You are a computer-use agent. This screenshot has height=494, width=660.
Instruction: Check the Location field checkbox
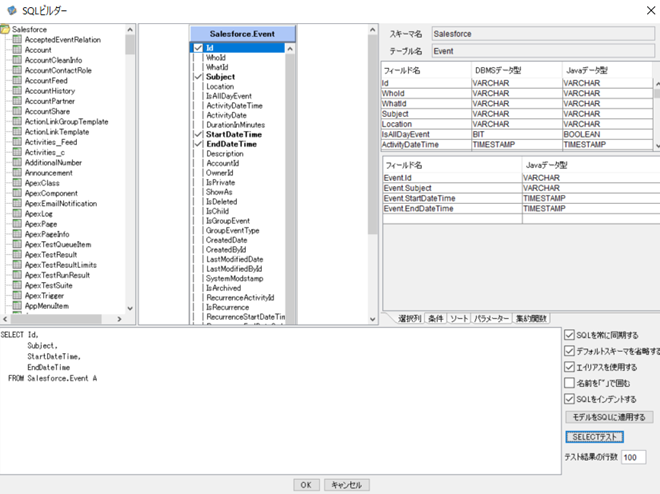pyautogui.click(x=198, y=86)
